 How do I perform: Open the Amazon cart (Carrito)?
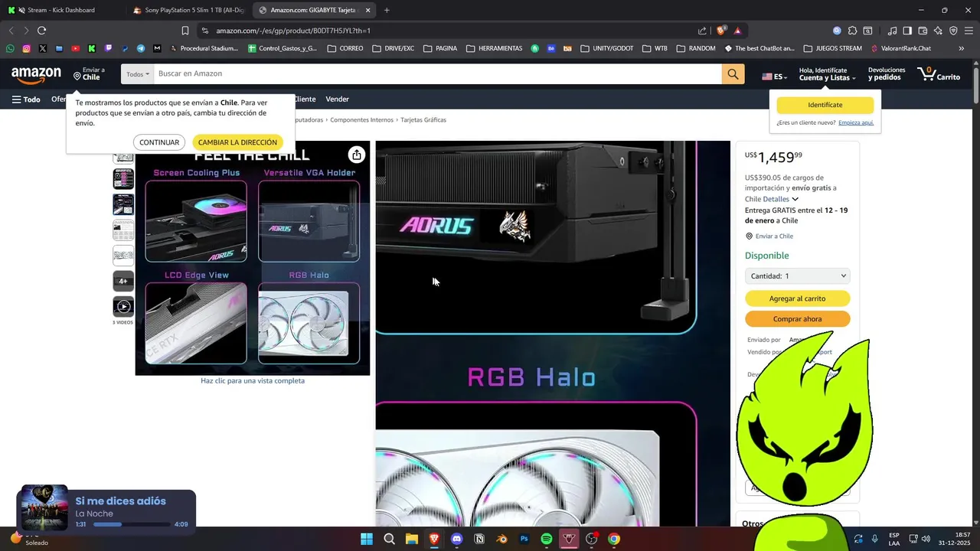click(x=938, y=74)
